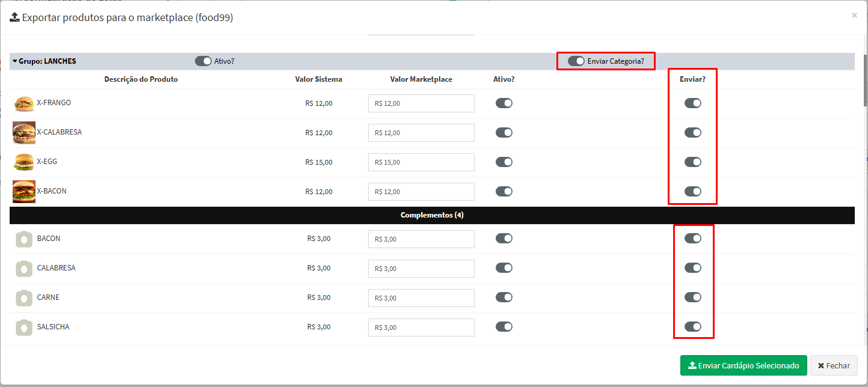Click Enviar Cardápio Selecionado button
868x387 pixels.
click(743, 365)
